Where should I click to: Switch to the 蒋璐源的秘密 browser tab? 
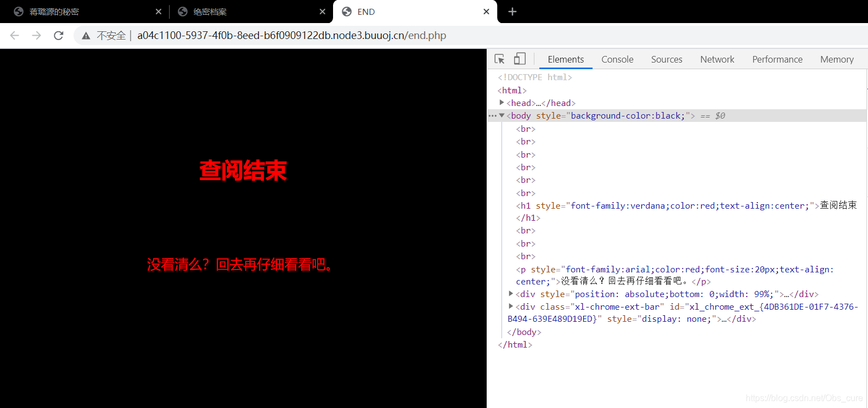(54, 12)
